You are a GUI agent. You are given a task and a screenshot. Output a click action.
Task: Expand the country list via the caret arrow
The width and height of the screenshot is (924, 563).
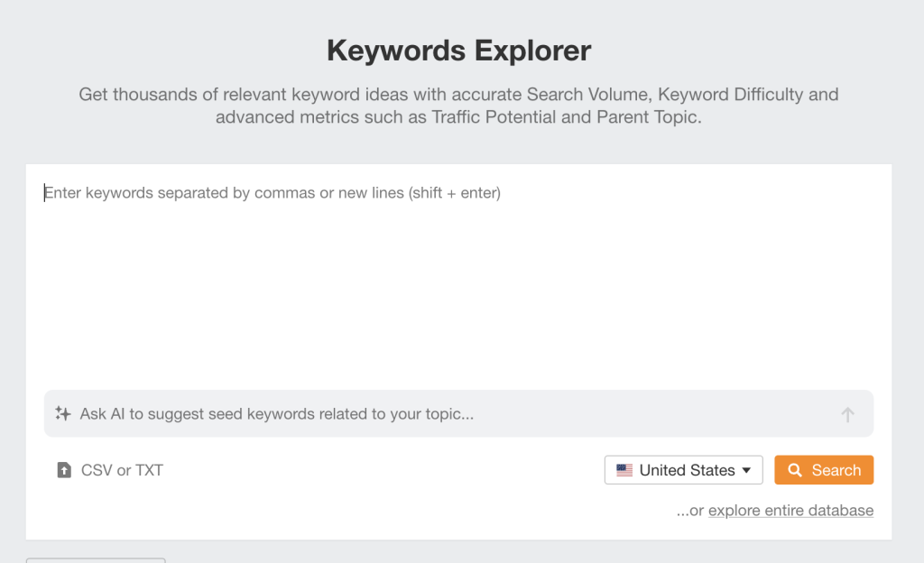(746, 470)
